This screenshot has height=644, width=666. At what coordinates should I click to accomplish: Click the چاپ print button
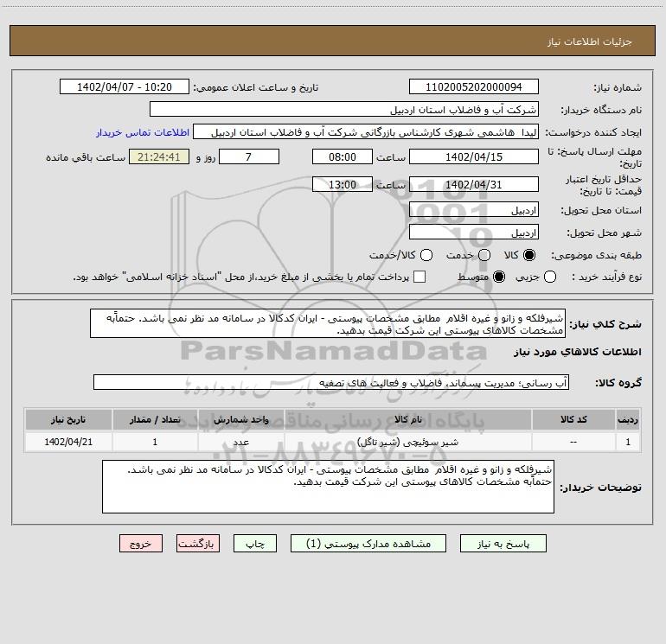255,544
